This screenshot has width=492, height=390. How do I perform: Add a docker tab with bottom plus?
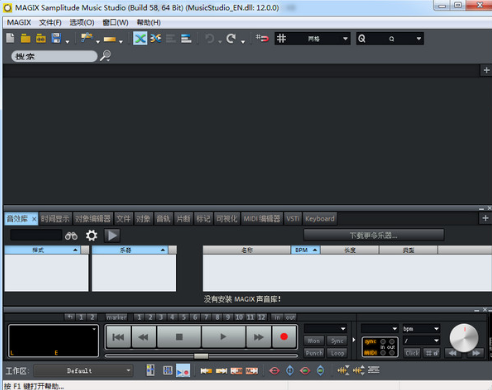tap(485, 218)
